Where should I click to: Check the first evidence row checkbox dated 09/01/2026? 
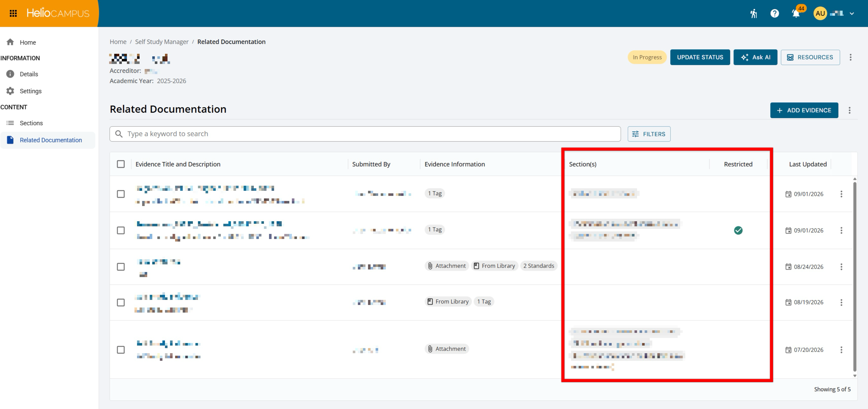tap(121, 194)
